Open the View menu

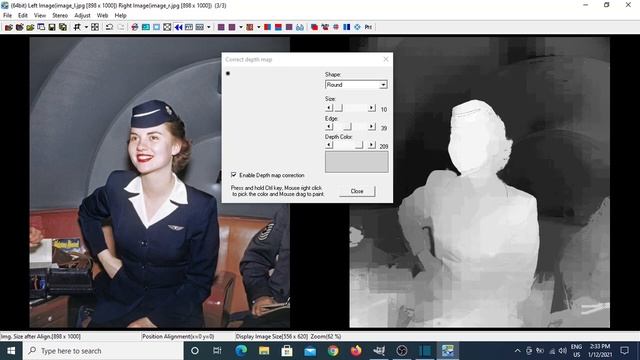[x=40, y=16]
